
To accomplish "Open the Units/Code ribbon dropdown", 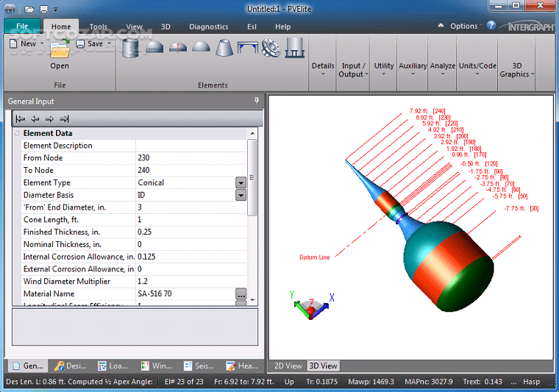I will pyautogui.click(x=477, y=70).
